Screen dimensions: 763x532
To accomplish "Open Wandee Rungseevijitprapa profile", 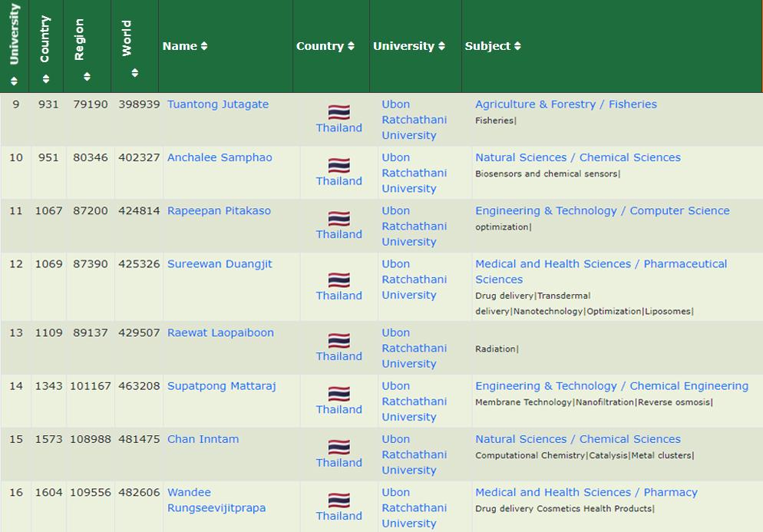I will [216, 500].
